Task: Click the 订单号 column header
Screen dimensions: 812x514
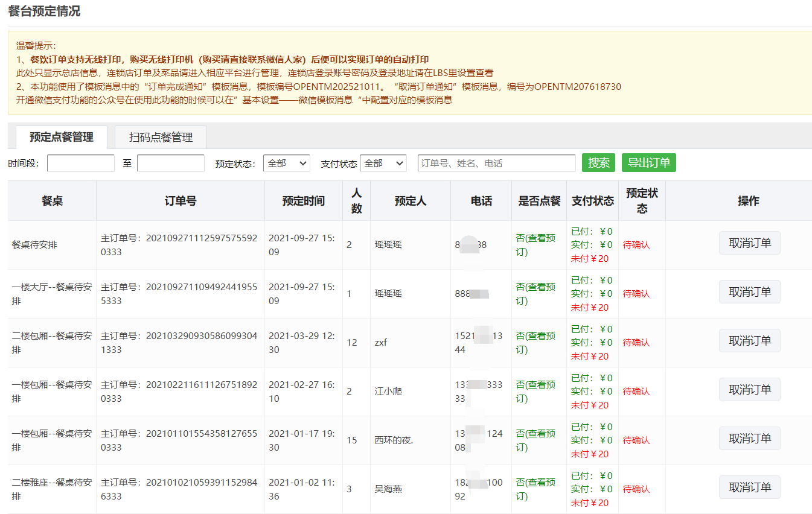Action: click(x=180, y=201)
